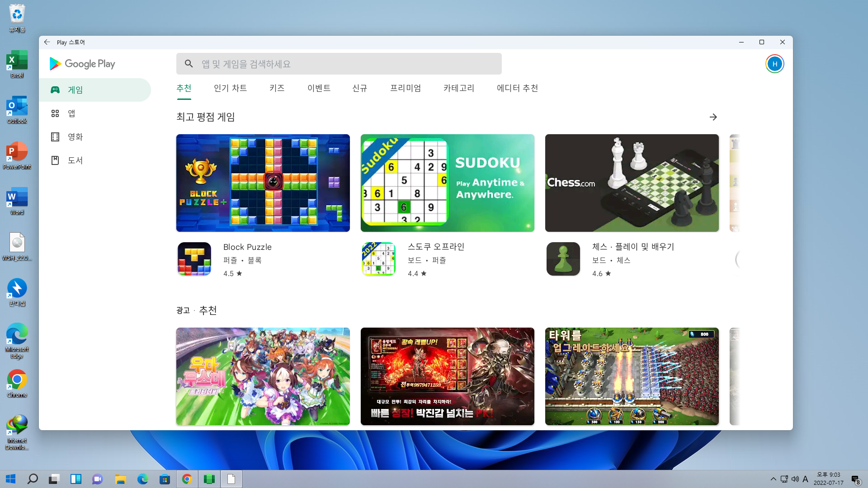Select the Word desktop shortcut
The width and height of the screenshot is (868, 488).
click(17, 201)
